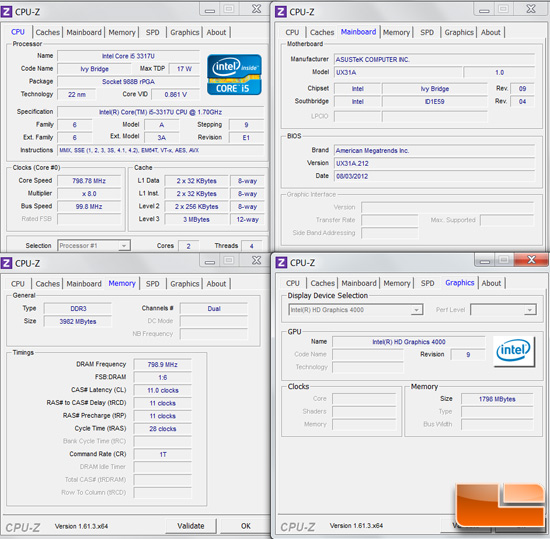This screenshot has height=539, width=550.
Task: Click the Southbridge model ID1E59
Action: [x=435, y=102]
